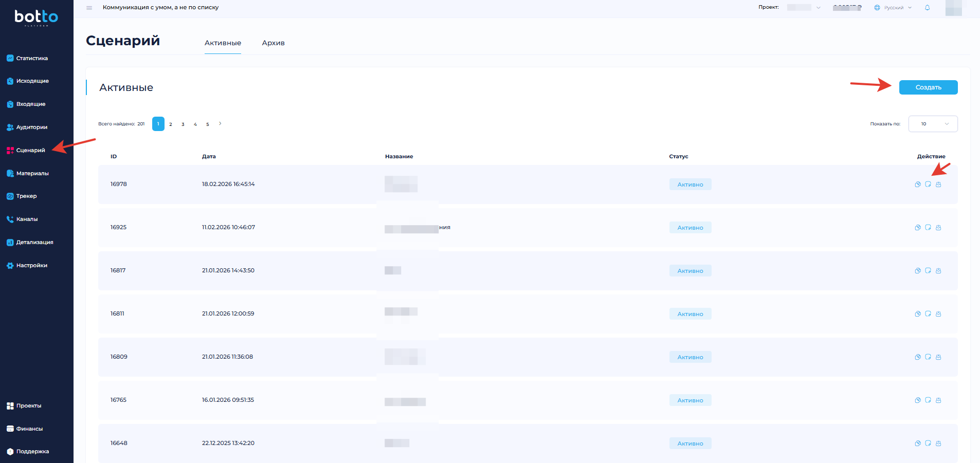Image resolution: width=980 pixels, height=463 pixels.
Task: Click the next page arrow
Action: [x=220, y=124]
